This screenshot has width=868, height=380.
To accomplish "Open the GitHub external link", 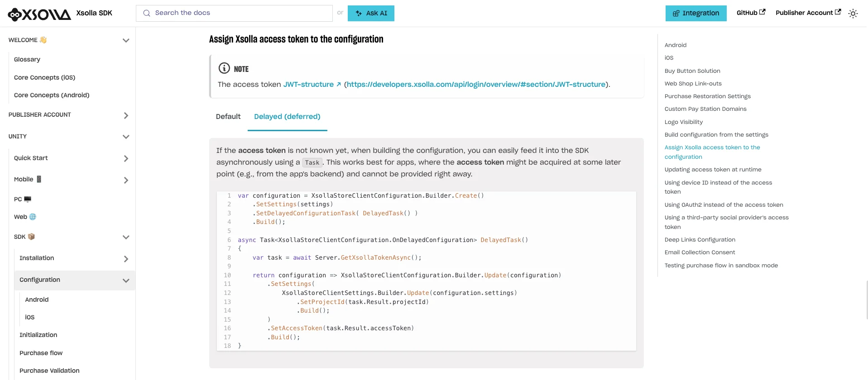I will click(751, 13).
